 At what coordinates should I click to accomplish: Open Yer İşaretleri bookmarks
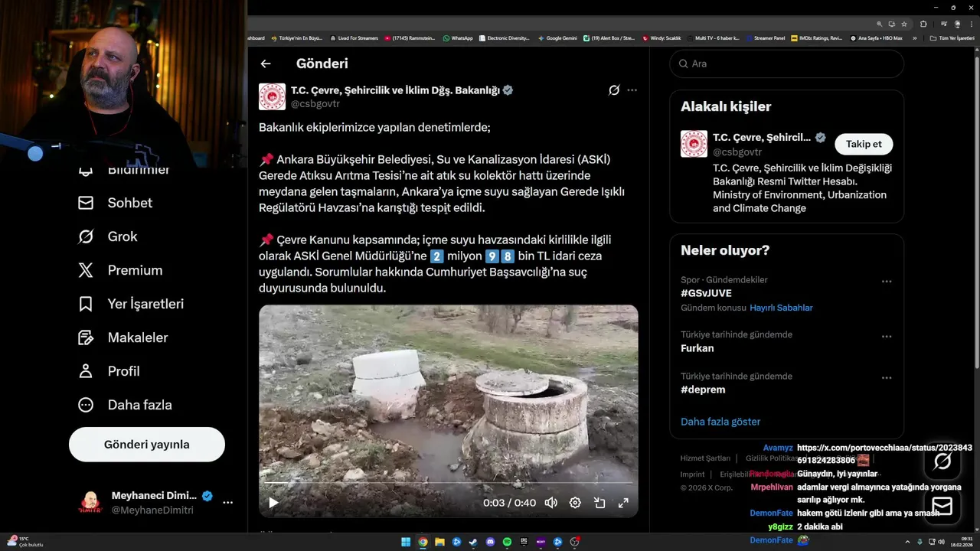131,304
